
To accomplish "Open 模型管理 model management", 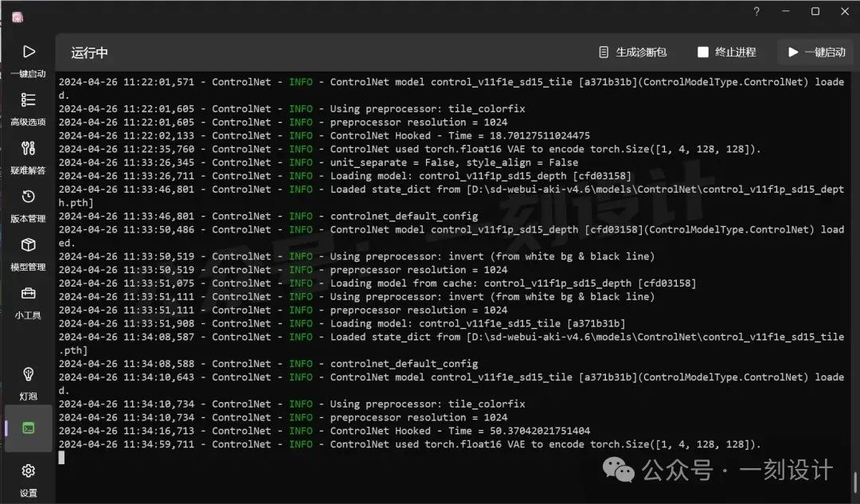I will click(x=28, y=255).
